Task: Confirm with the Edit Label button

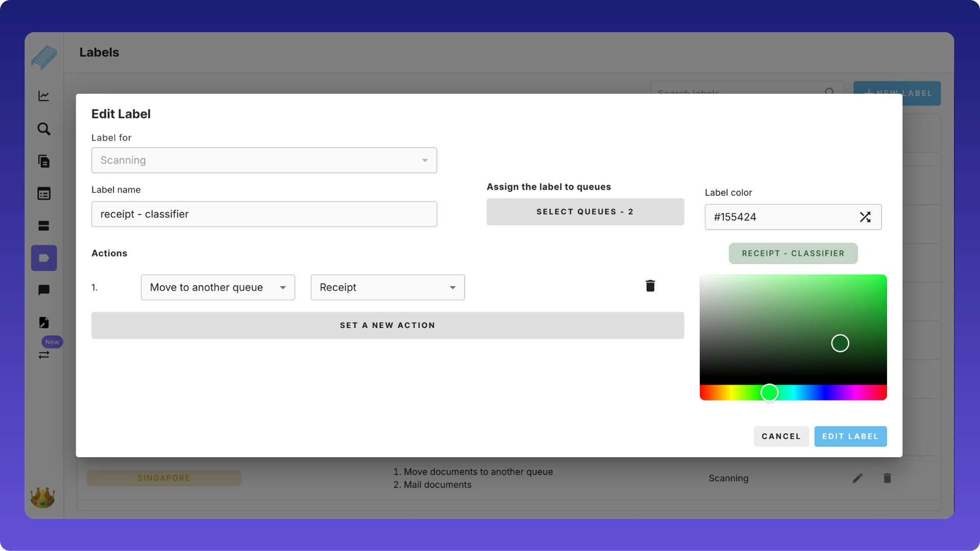Action: [x=850, y=436]
